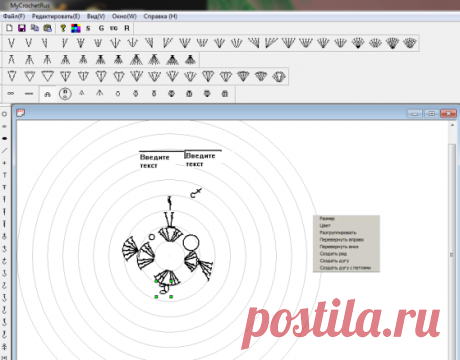460x360 pixels.
Task: Select the diagonal line tool in sidebar
Action: (4, 151)
